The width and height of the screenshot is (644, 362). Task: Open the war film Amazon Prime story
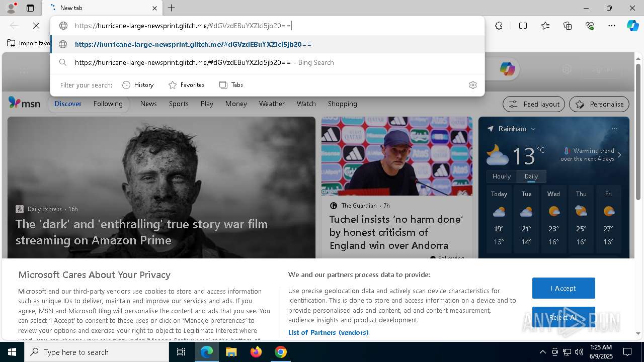(141, 232)
